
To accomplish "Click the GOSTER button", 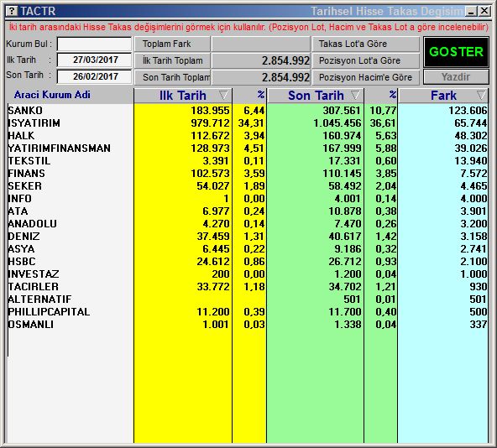I will point(456,52).
